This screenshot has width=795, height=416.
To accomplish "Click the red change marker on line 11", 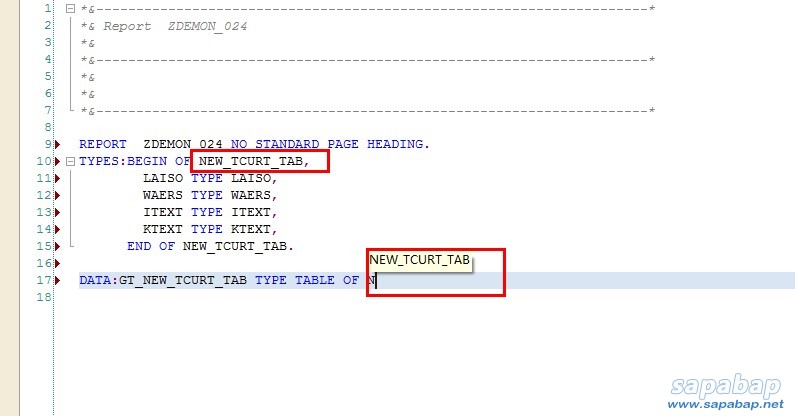I will 56,178.
